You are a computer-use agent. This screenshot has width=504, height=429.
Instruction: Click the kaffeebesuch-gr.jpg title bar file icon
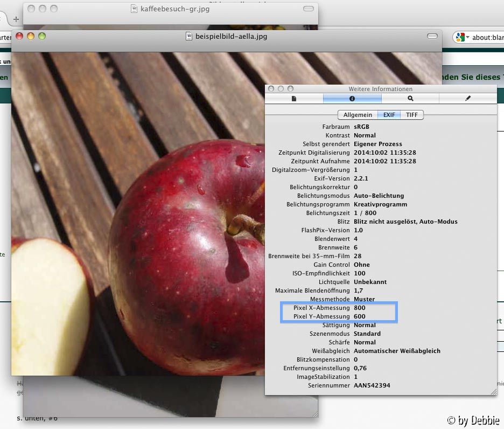coord(135,9)
